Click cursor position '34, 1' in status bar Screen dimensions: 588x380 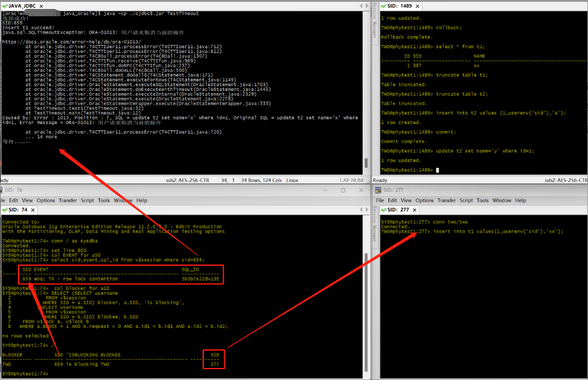[x=228, y=180]
